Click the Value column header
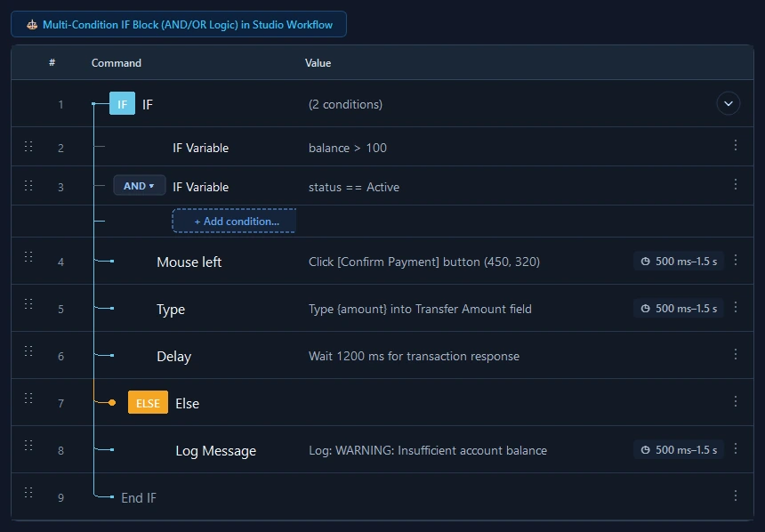The width and height of the screenshot is (765, 532). click(318, 63)
